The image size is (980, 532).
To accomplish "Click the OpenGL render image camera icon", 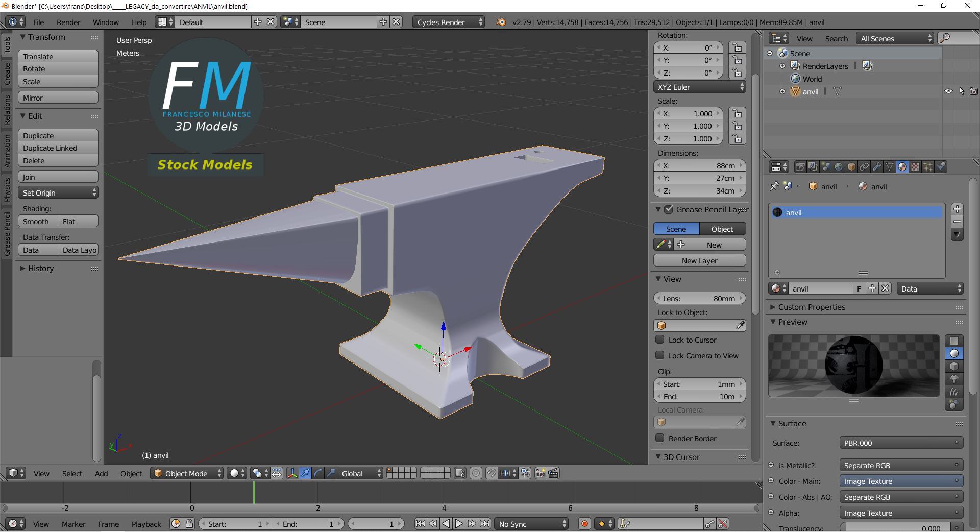I will (x=541, y=473).
